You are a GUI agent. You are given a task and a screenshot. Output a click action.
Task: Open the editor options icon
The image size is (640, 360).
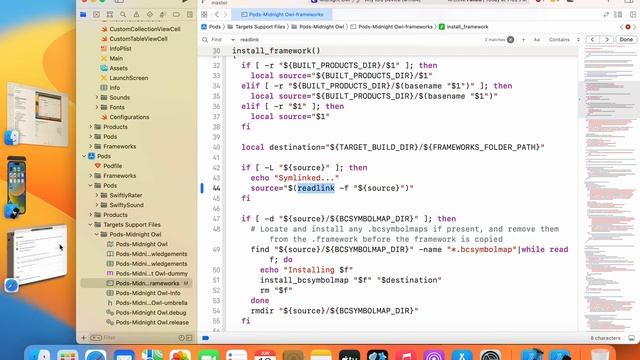click(x=618, y=14)
